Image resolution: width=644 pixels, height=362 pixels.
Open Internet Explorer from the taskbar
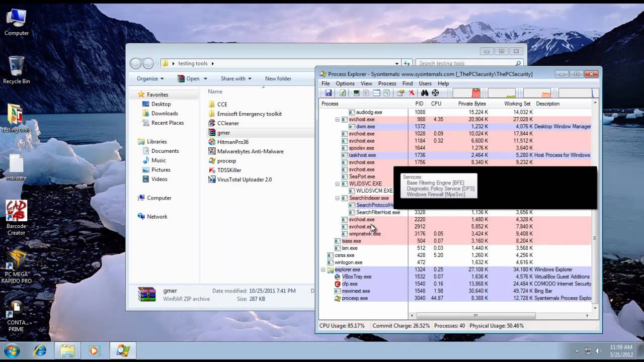click(40, 351)
